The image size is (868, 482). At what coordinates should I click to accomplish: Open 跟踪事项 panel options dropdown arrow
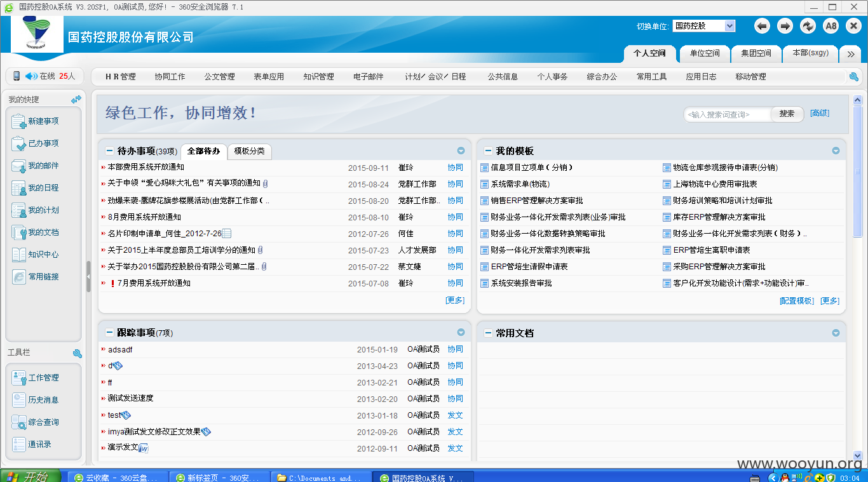pyautogui.click(x=461, y=333)
